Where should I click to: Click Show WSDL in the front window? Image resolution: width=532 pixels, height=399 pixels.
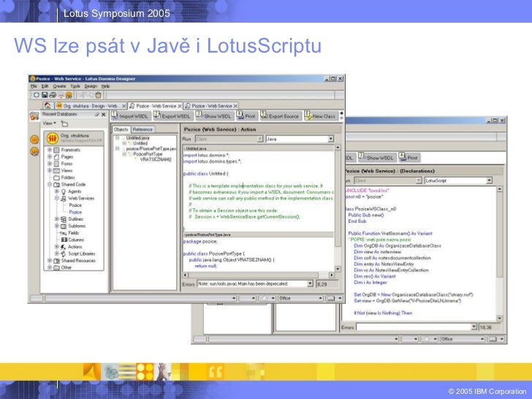(x=214, y=116)
